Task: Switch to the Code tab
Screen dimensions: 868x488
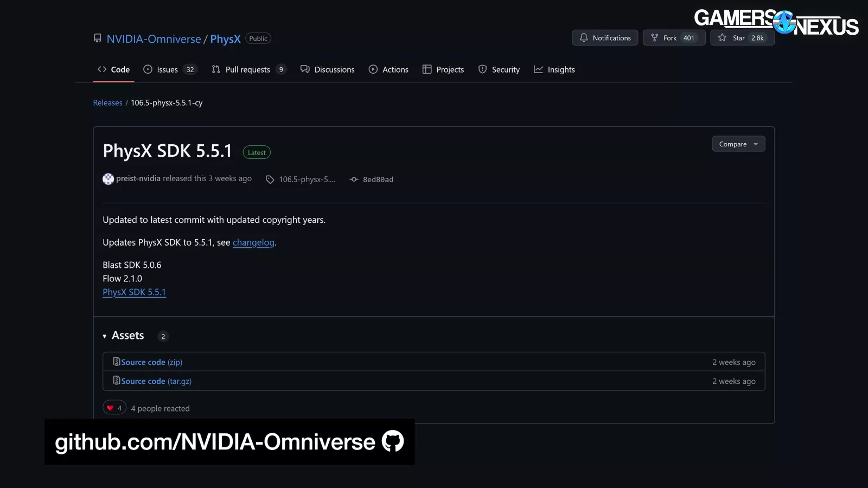Action: (x=113, y=69)
